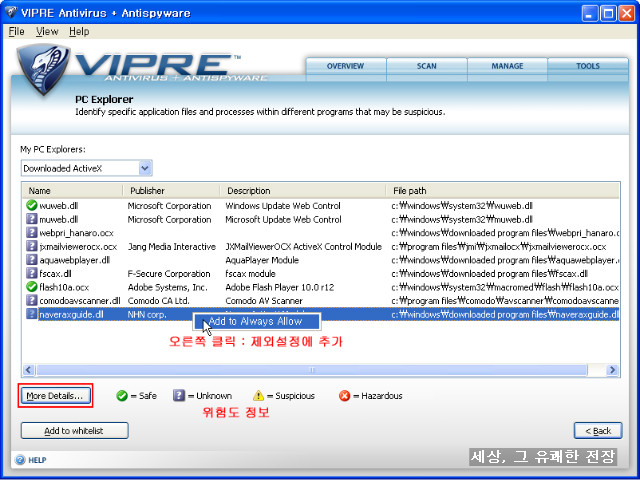Click the F-Secure Corporation publisher cell
This screenshot has height=480, width=640.
click(x=169, y=274)
